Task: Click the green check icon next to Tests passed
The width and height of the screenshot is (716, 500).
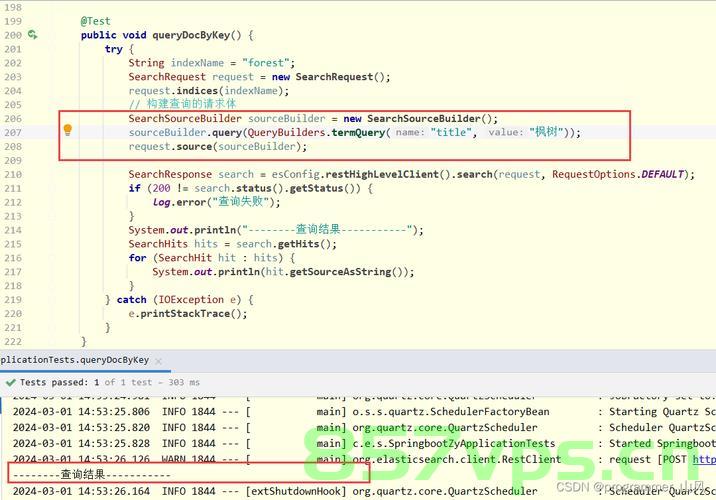Action: (11, 383)
